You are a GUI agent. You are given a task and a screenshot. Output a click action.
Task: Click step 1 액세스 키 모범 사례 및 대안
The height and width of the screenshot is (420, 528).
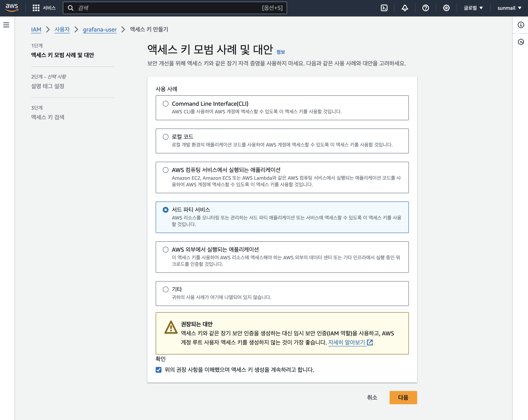62,55
